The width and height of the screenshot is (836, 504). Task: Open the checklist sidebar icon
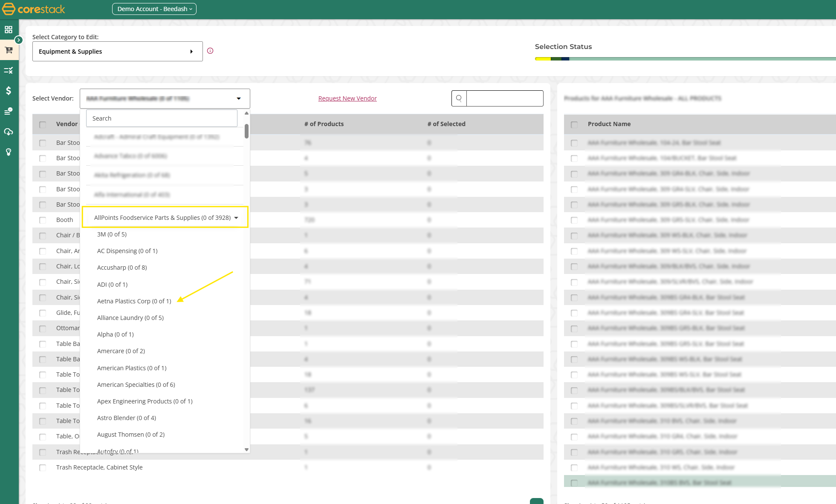pos(9,111)
